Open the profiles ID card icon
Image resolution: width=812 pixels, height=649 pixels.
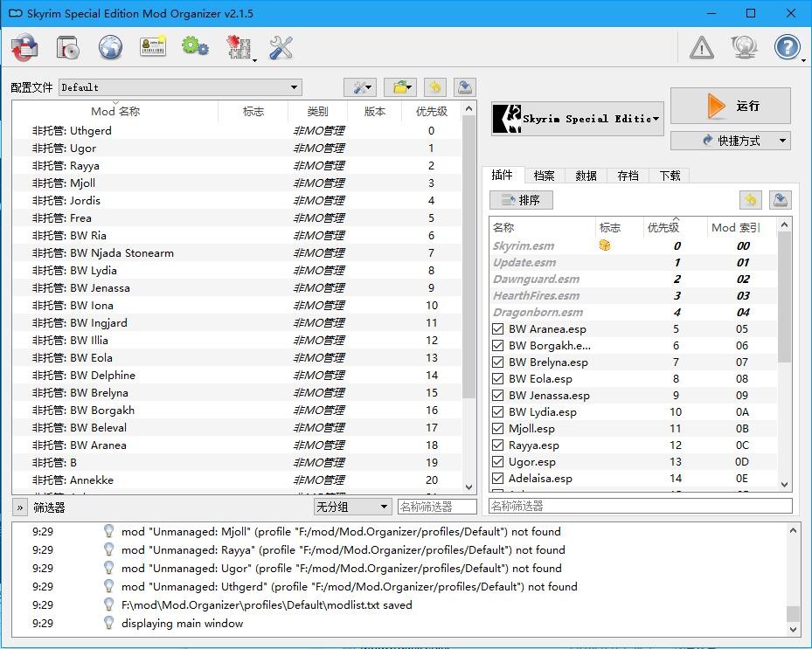pyautogui.click(x=153, y=46)
